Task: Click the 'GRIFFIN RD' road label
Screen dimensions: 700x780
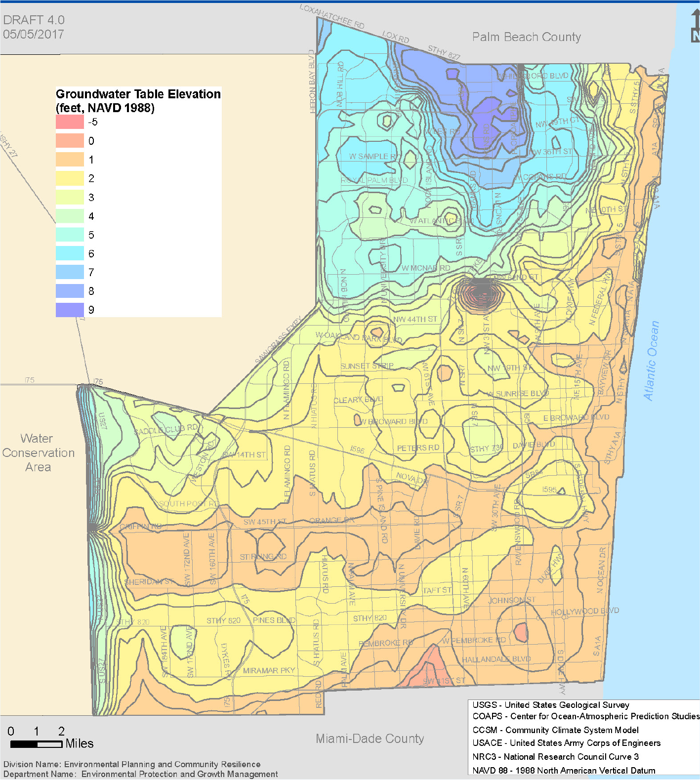Action: (140, 526)
